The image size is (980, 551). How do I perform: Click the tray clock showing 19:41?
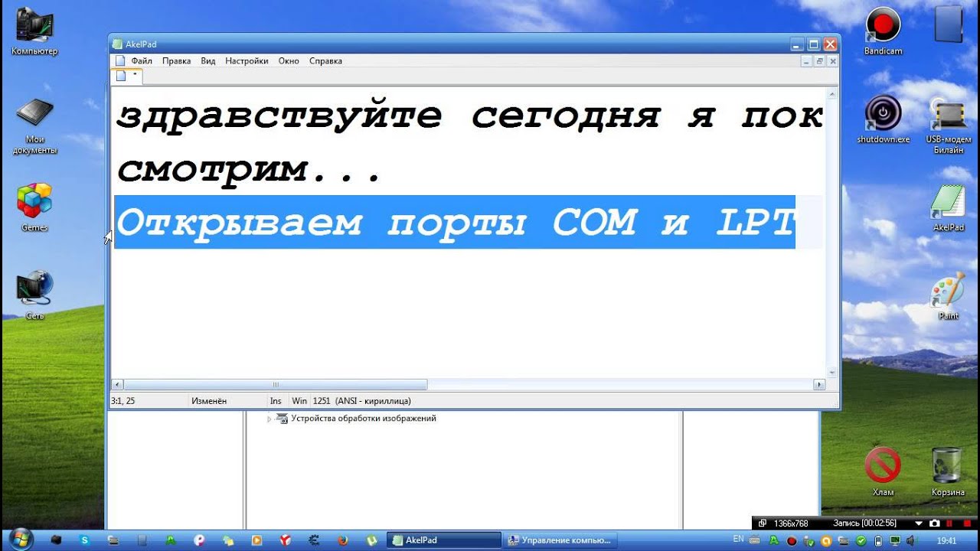(947, 540)
